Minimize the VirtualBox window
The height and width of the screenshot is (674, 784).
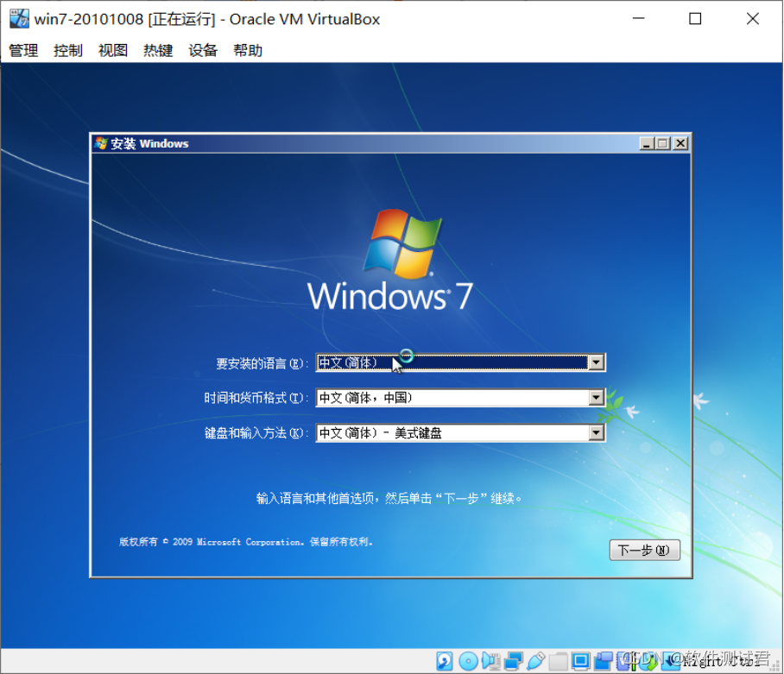(x=638, y=19)
